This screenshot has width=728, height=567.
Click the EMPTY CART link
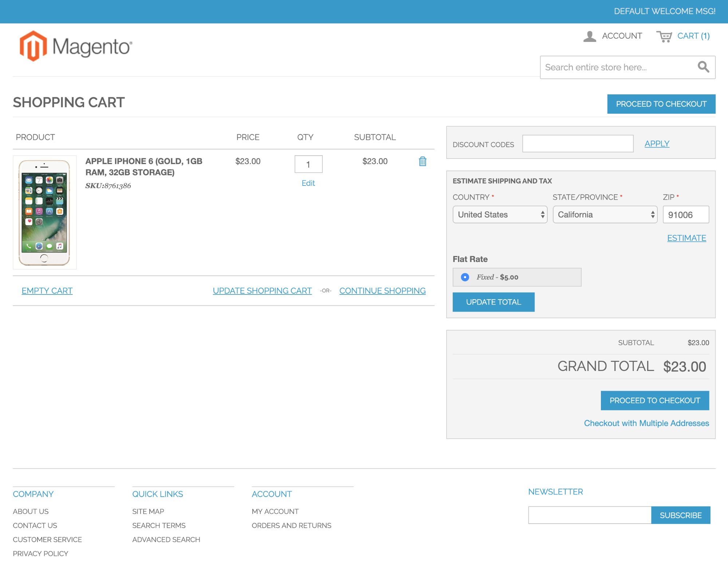[47, 291]
